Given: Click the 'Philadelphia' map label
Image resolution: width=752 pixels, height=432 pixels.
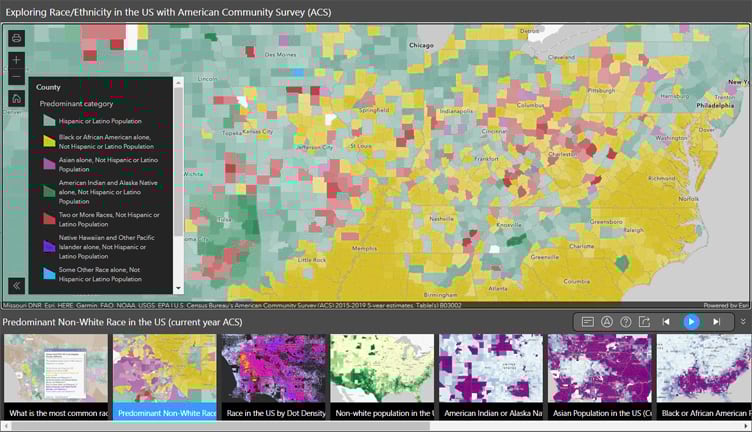Looking at the screenshot, I should [715, 105].
